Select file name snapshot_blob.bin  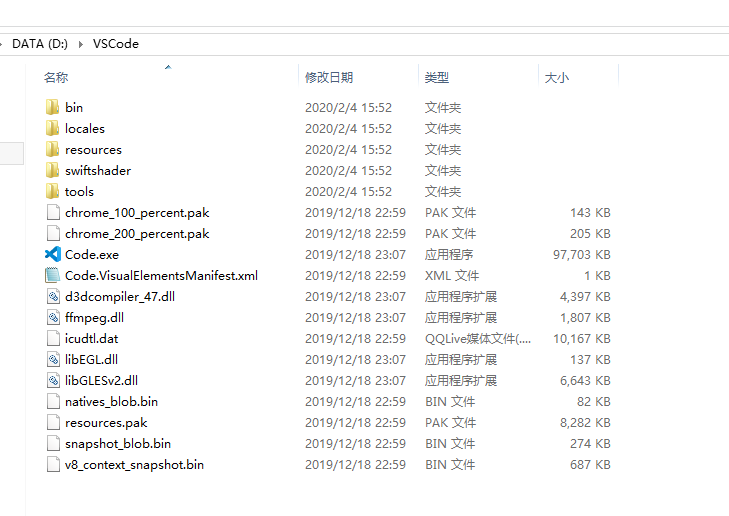pyautogui.click(x=118, y=444)
